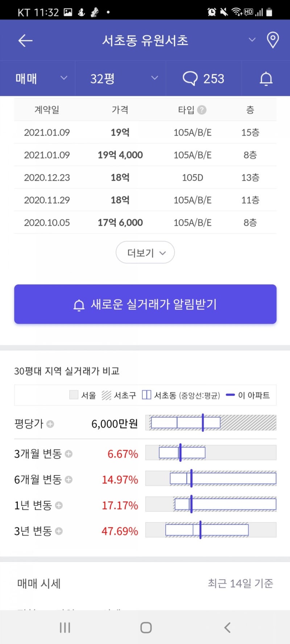This screenshot has width=290, height=644.
Task: Tap question mark help icon beside 타입
Action: coord(202,110)
